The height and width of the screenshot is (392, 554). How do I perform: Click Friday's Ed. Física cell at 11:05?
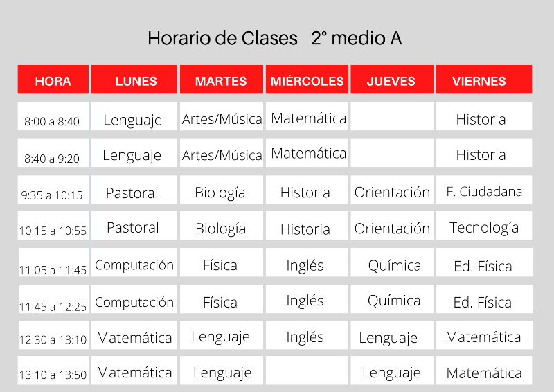coord(483,266)
